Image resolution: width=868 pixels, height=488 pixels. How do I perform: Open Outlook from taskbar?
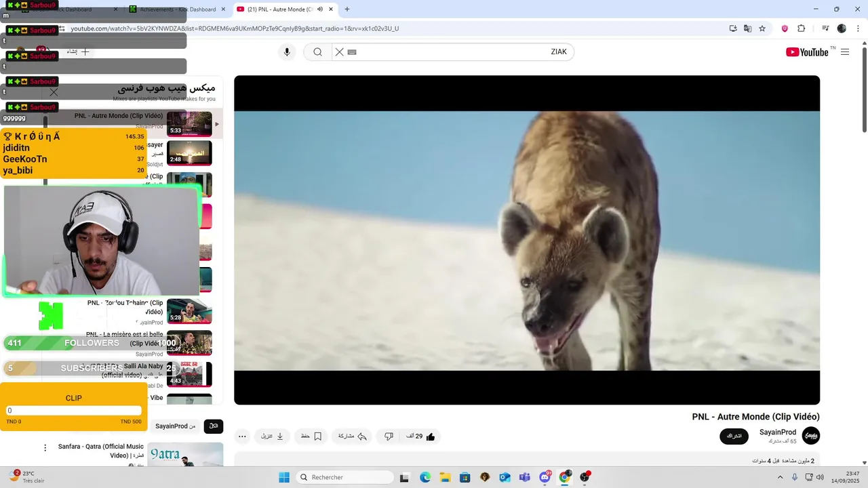pyautogui.click(x=505, y=477)
